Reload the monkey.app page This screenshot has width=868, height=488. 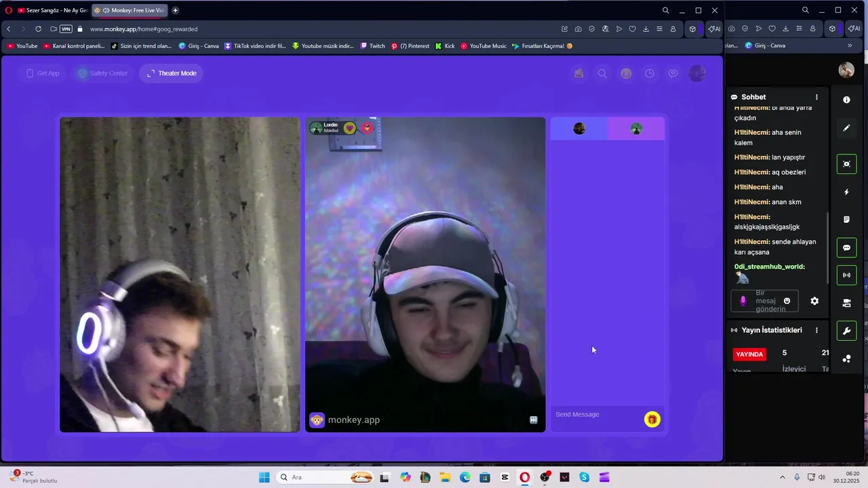[38, 29]
